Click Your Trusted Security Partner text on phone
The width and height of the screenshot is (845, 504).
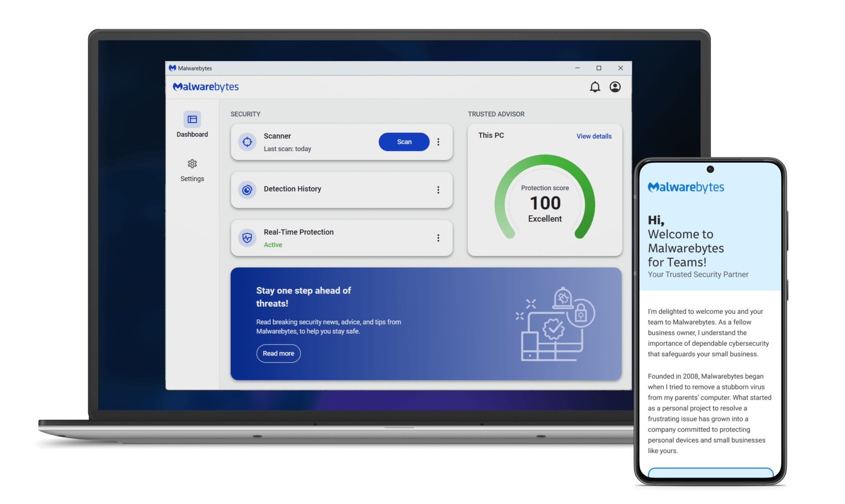coord(698,274)
